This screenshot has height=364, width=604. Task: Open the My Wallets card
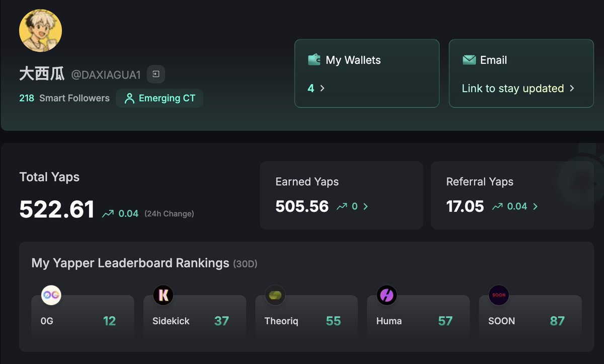pos(367,74)
